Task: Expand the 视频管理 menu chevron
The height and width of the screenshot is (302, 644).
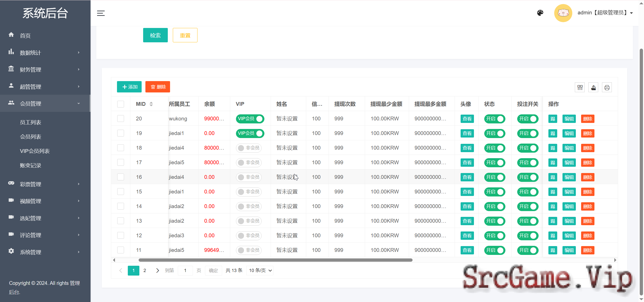Action: [x=78, y=201]
